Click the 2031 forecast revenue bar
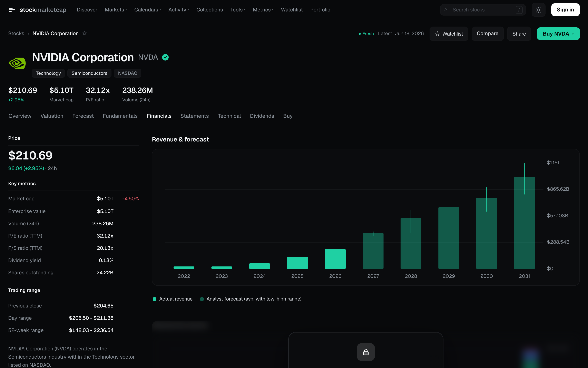The height and width of the screenshot is (368, 588). click(x=524, y=223)
